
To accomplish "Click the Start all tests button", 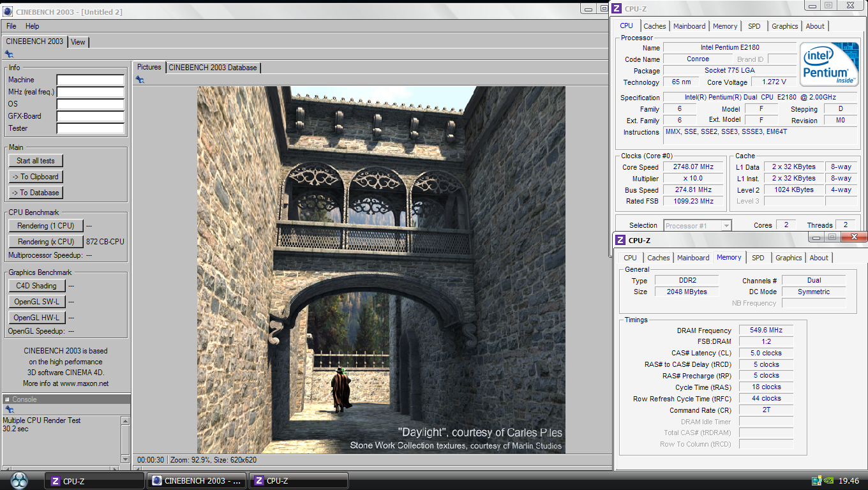I will tap(36, 161).
